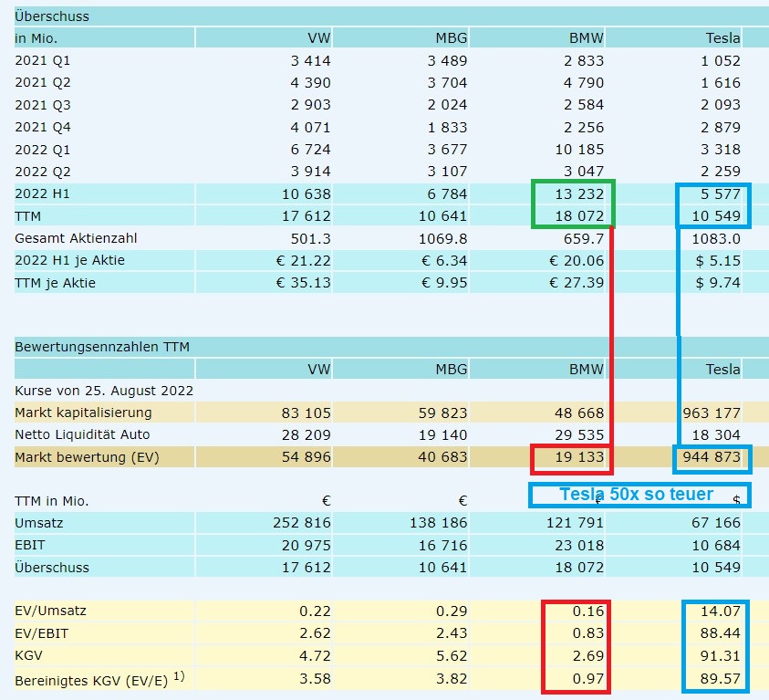
Task: Click the Netto Liquidität Auto row label
Action: click(x=82, y=434)
